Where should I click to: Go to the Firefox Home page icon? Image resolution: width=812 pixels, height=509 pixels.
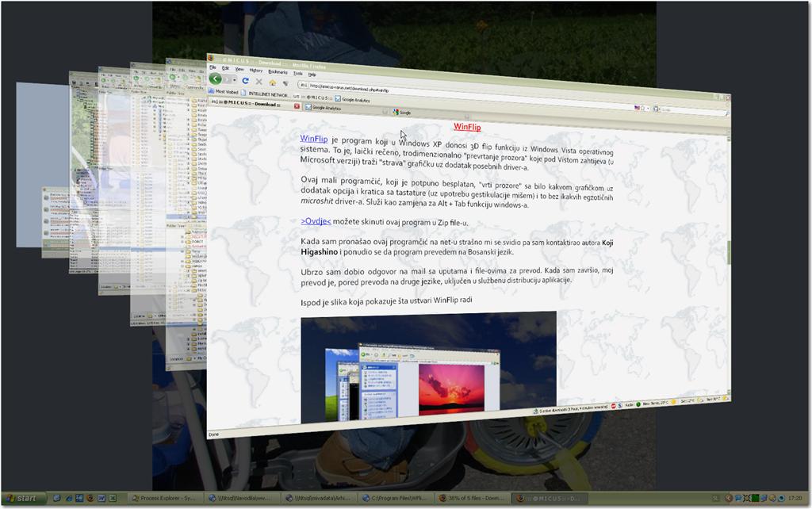click(x=273, y=82)
